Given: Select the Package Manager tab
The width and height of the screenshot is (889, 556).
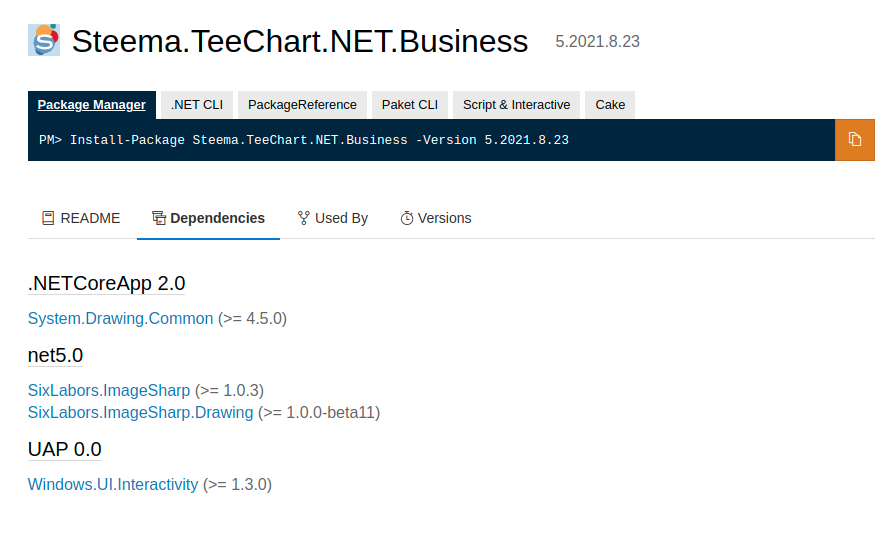Looking at the screenshot, I should pyautogui.click(x=92, y=105).
